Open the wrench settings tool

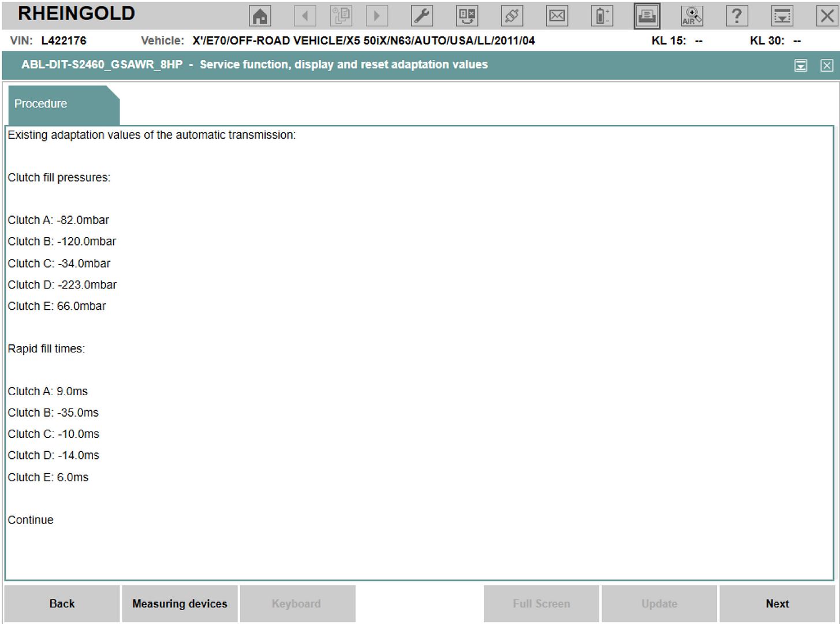point(422,16)
